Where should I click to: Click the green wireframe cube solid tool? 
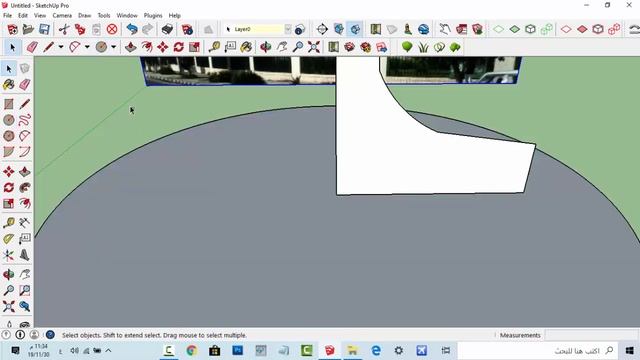coord(530,29)
